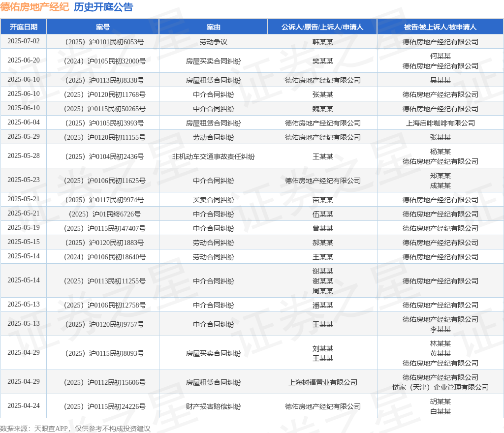Click plaintiff 魏某某

(323, 109)
